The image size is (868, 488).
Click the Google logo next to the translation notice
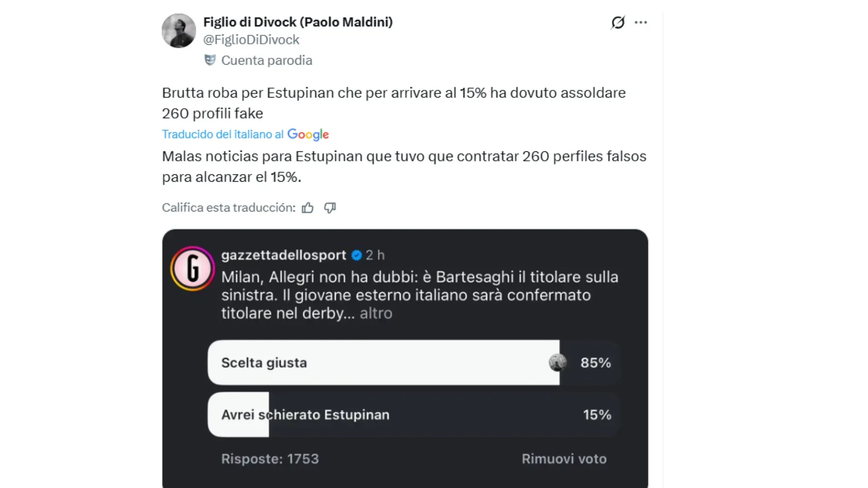point(308,134)
